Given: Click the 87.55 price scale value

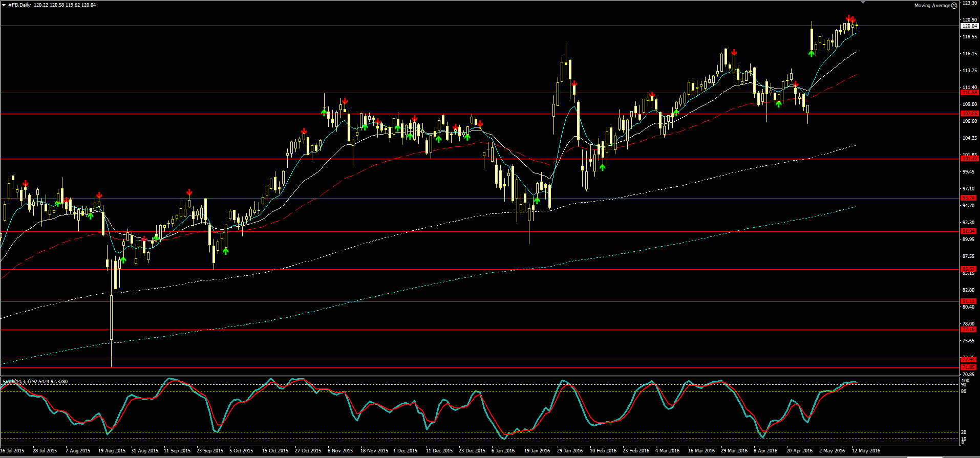Looking at the screenshot, I should [x=969, y=256].
